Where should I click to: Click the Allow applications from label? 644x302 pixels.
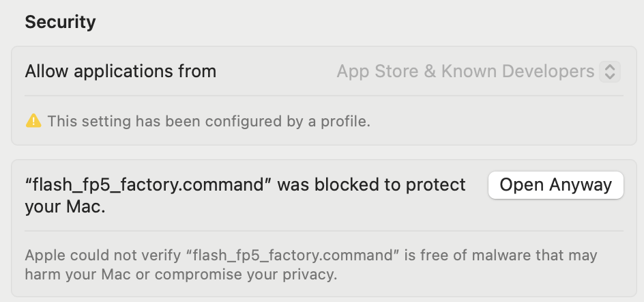coord(120,72)
